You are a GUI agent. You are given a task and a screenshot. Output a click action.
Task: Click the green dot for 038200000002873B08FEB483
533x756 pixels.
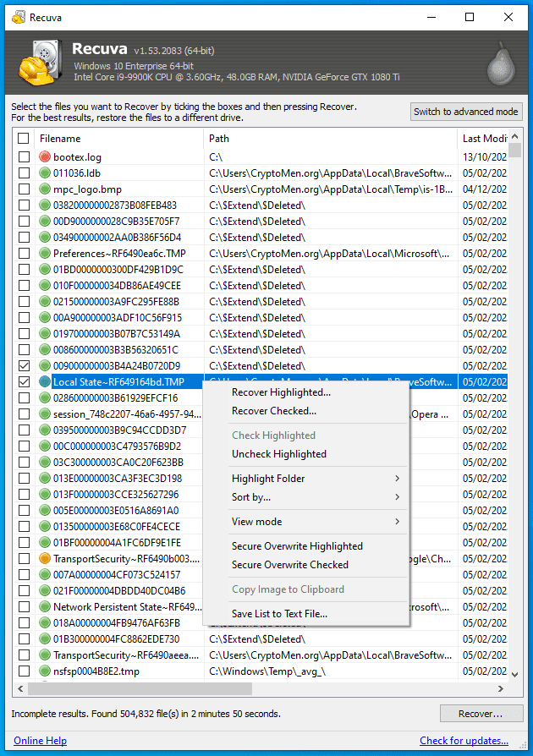(45, 205)
